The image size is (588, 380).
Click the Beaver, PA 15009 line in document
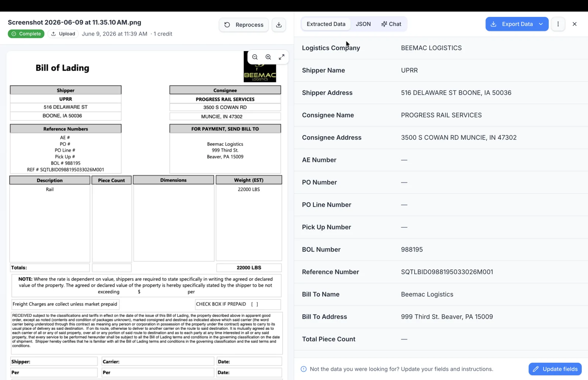tap(225, 157)
